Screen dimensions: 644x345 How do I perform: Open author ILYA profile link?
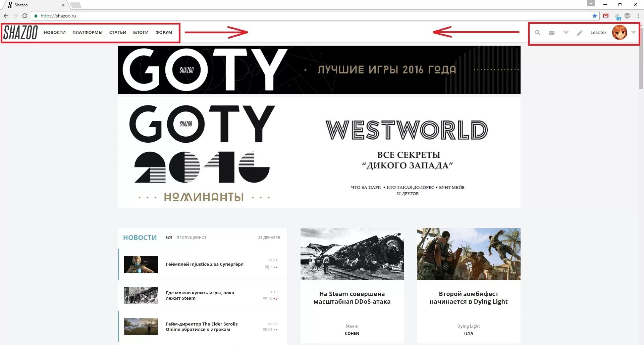(469, 334)
